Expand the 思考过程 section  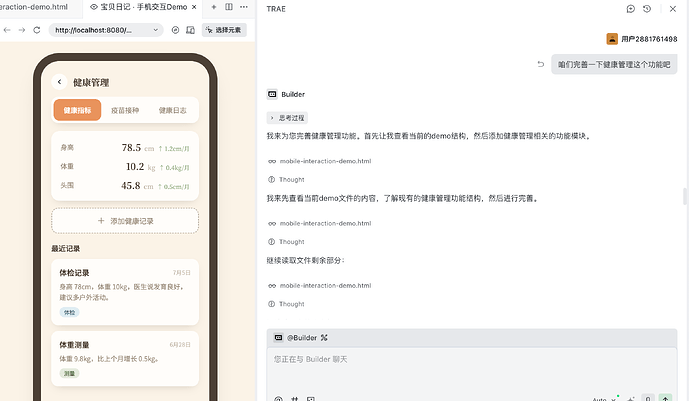click(287, 118)
